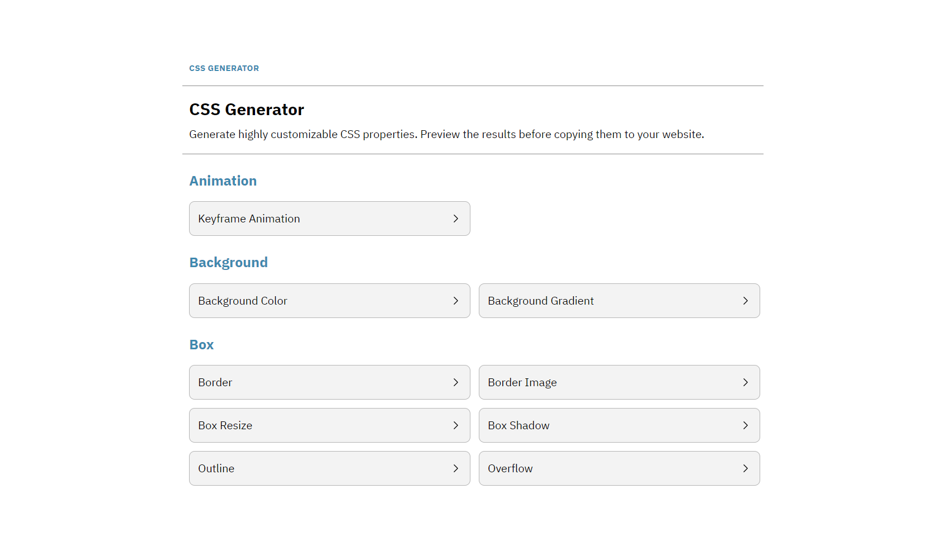Open the Overflow generator
This screenshot has width=947, height=560.
(510, 468)
